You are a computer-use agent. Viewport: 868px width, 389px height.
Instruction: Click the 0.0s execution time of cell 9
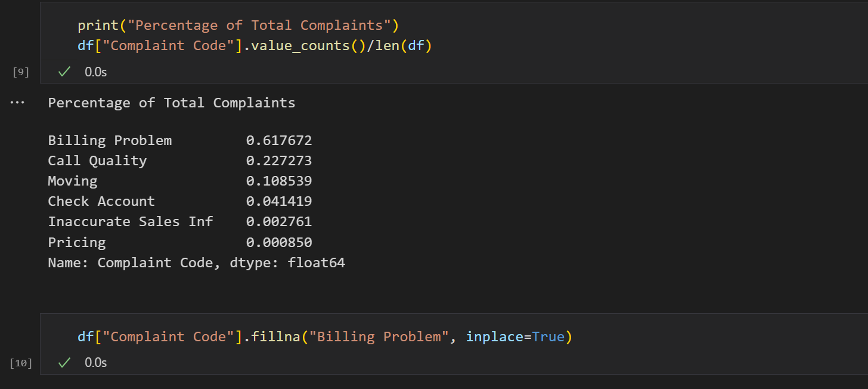(x=96, y=72)
